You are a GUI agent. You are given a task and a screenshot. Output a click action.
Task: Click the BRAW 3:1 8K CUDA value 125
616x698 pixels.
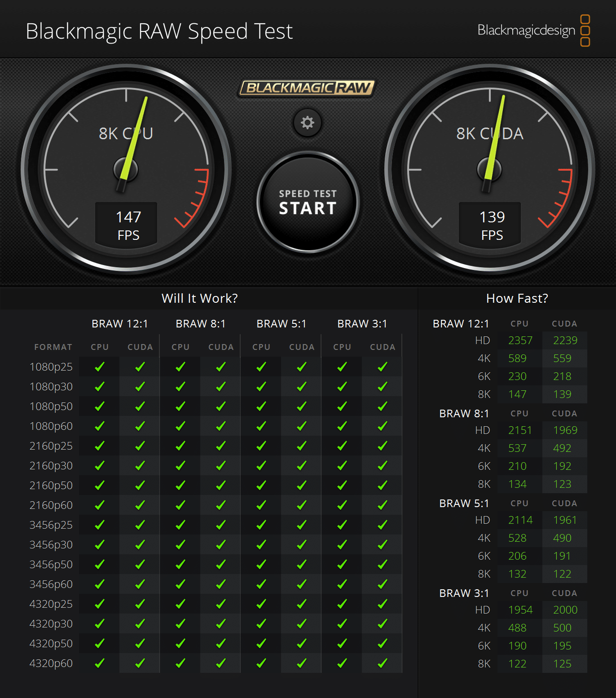(562, 664)
